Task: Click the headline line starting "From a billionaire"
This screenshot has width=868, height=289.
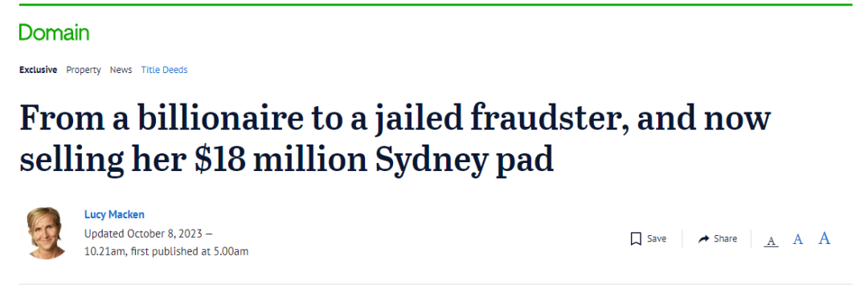Action: (x=395, y=119)
